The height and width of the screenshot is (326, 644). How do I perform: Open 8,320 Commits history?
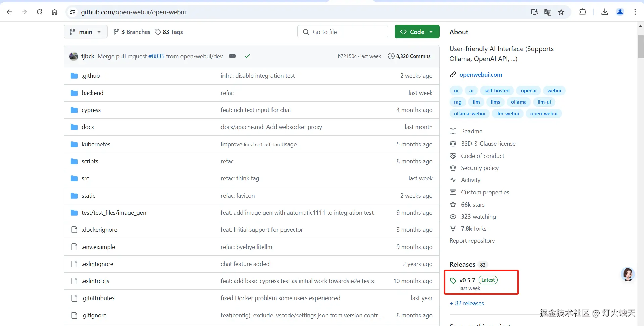[x=409, y=56]
